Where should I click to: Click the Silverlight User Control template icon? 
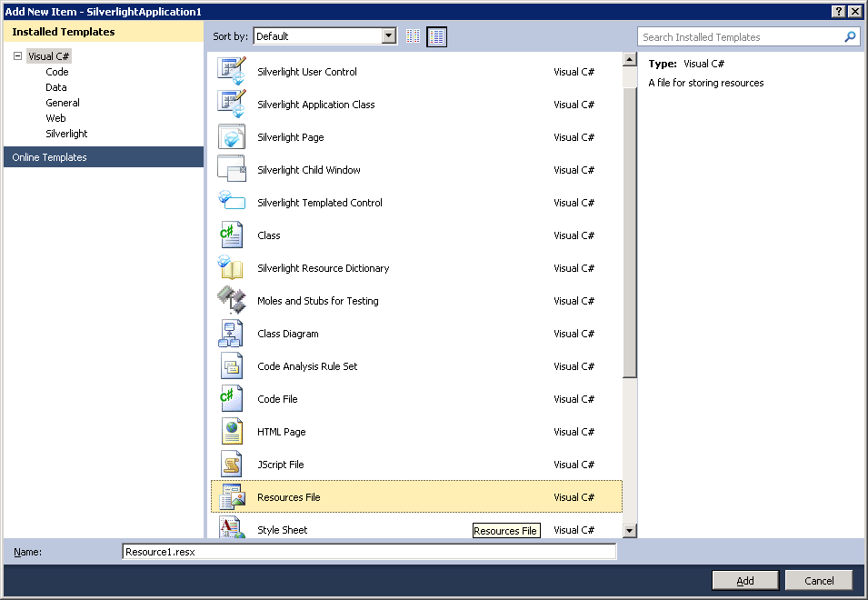pyautogui.click(x=232, y=72)
